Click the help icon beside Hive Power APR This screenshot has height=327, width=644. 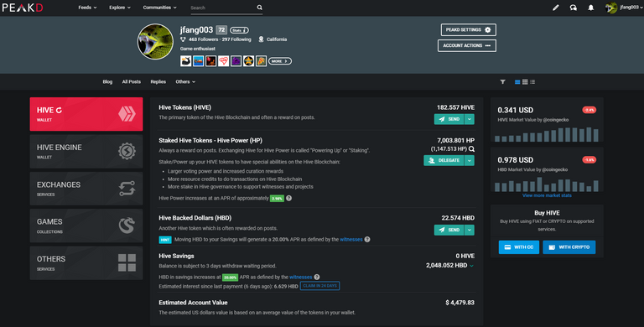pyautogui.click(x=288, y=198)
